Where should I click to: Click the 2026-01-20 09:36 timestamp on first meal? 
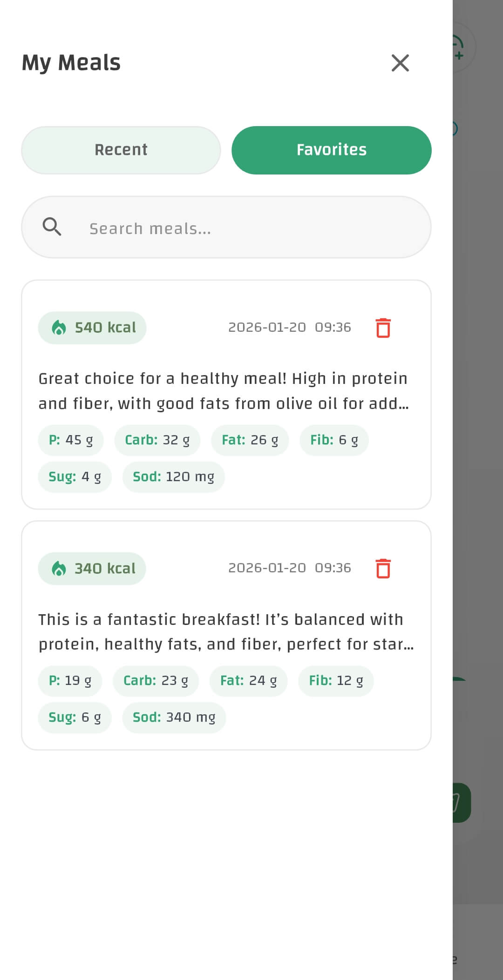click(x=289, y=327)
